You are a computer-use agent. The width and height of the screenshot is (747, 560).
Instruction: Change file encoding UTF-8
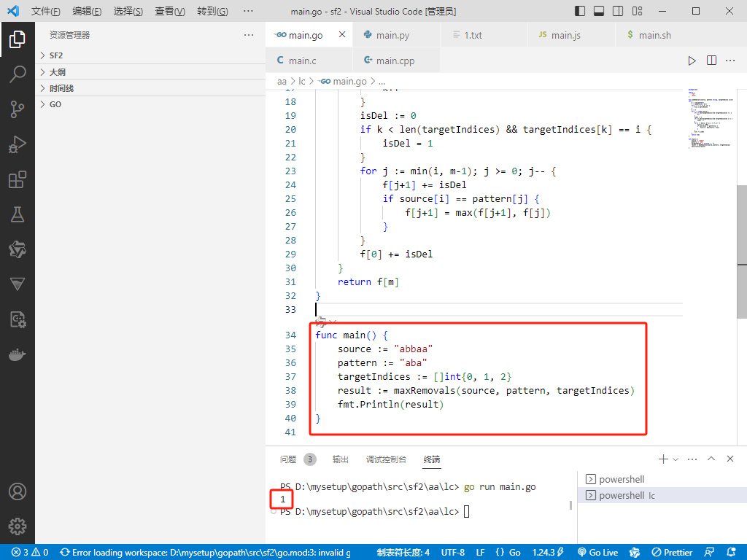click(x=452, y=553)
